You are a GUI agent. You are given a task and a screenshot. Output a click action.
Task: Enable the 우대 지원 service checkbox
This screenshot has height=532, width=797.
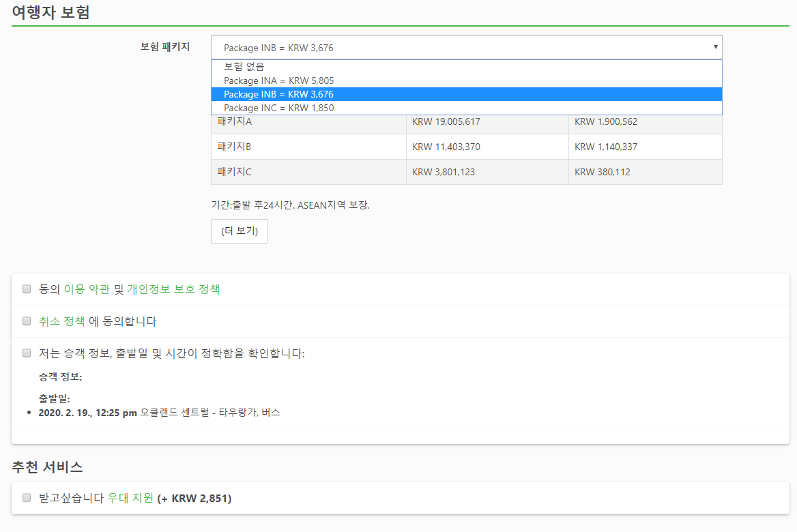coord(27,498)
